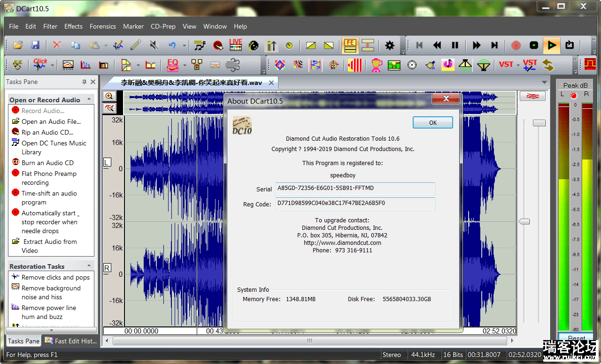The height and width of the screenshot is (364, 601).
Task: Click the Serial field in About dialog
Action: click(x=355, y=189)
